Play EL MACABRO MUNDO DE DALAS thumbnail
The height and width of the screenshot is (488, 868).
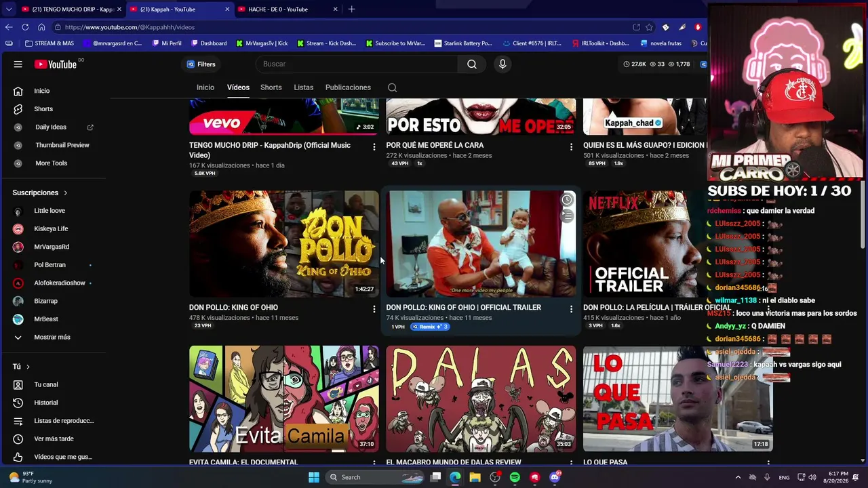tap(481, 399)
